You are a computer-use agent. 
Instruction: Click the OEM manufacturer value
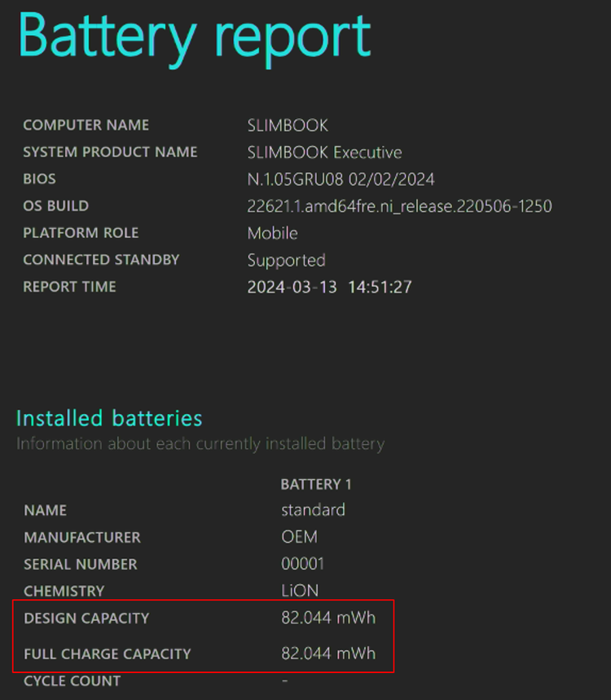[299, 537]
